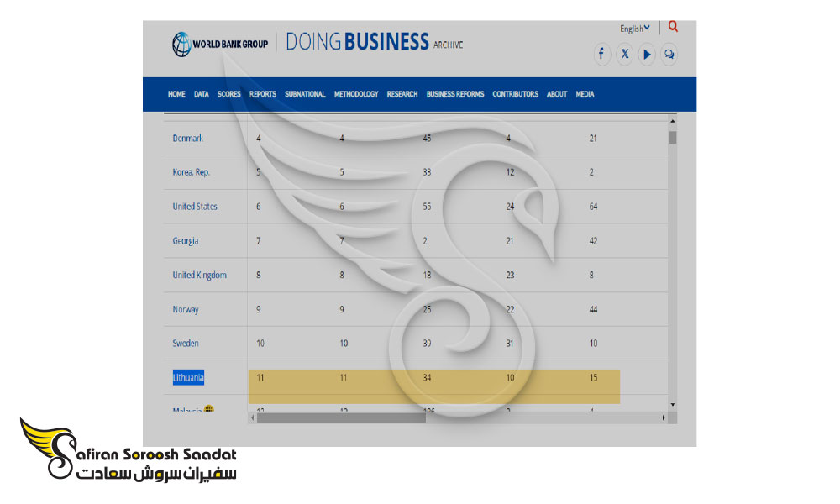The image size is (840, 504).
Task: Click value 12 in Korea, Rep. row
Action: [510, 172]
